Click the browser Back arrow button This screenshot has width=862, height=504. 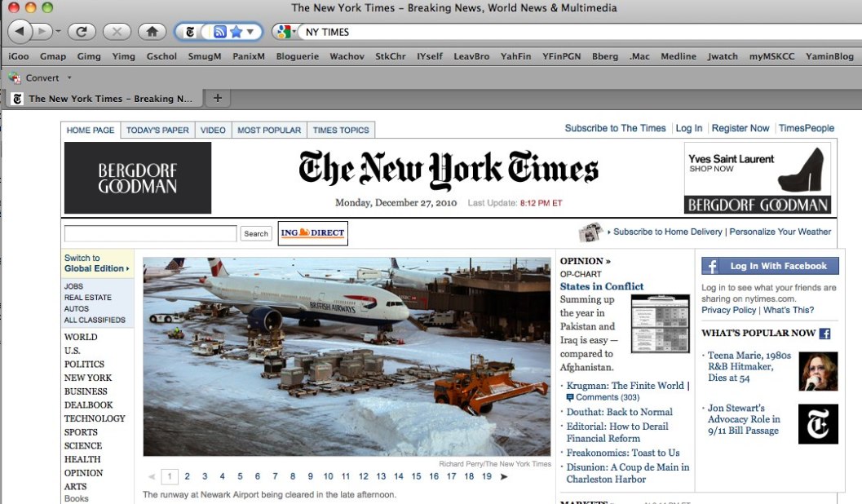tap(20, 32)
